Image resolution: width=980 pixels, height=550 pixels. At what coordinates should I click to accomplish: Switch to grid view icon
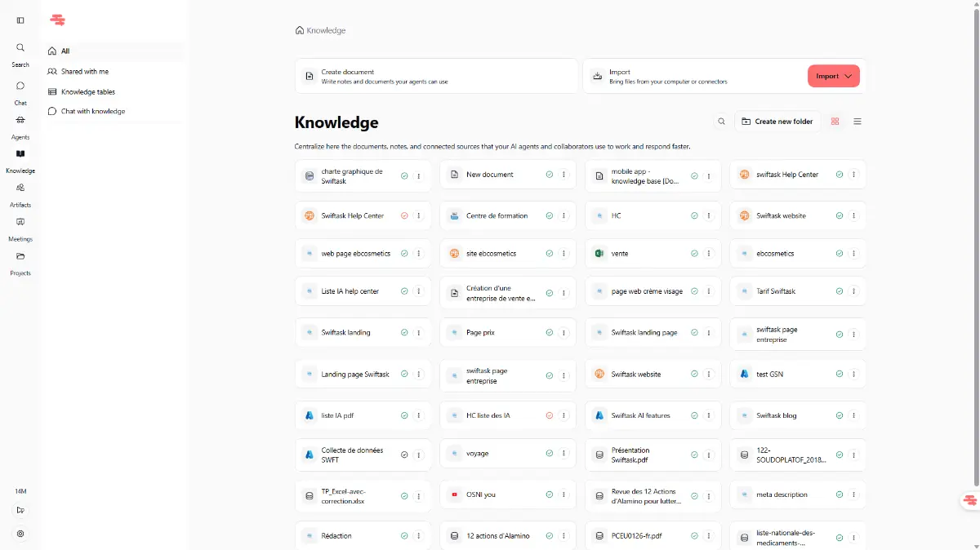835,122
